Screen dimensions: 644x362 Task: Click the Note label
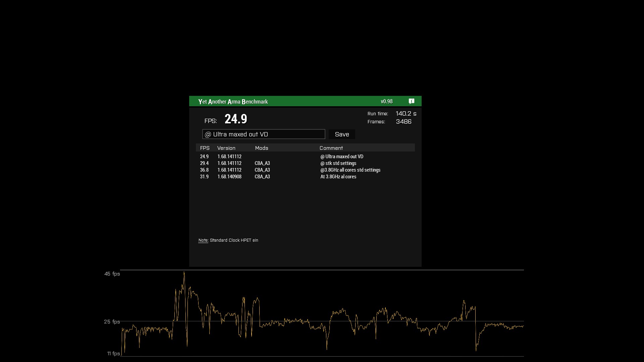click(x=203, y=240)
